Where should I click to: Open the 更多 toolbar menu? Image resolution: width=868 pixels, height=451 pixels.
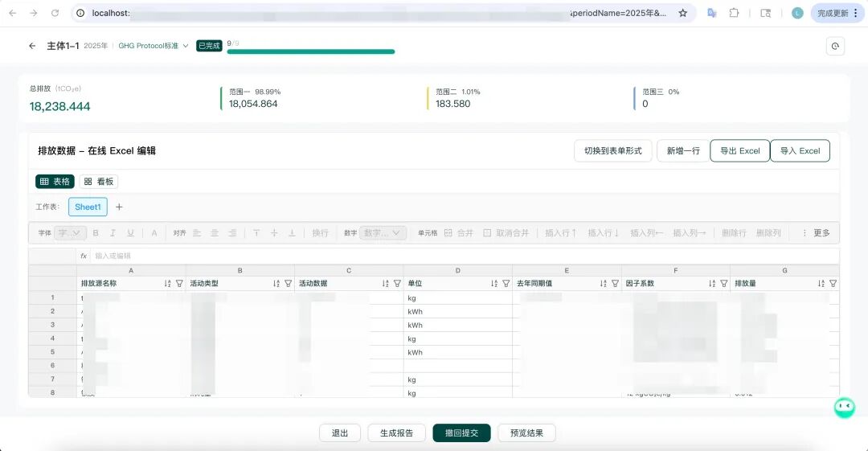point(816,233)
